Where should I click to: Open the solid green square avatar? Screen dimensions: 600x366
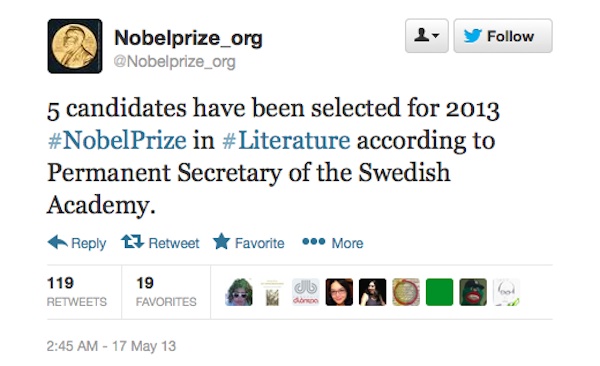[439, 292]
